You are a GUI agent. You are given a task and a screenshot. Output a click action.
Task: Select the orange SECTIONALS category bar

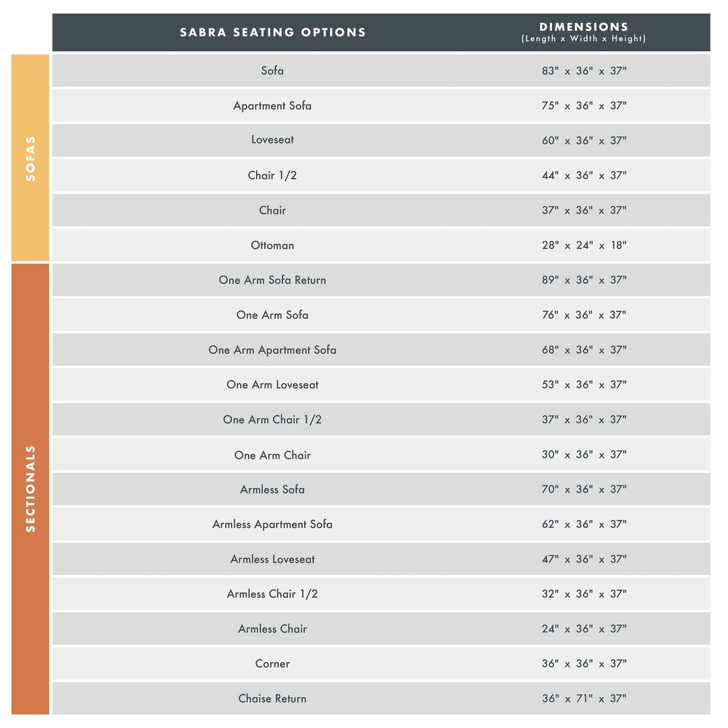pyautogui.click(x=30, y=489)
